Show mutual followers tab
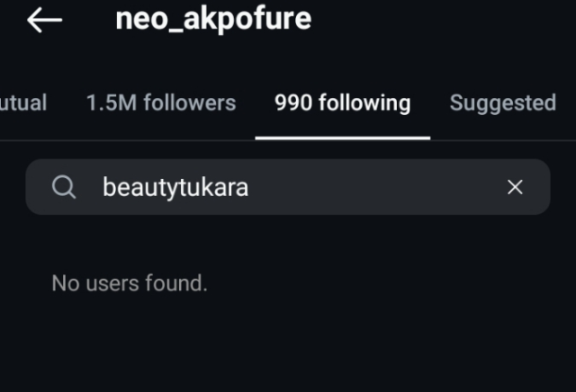The width and height of the screenshot is (576, 392). coord(22,102)
